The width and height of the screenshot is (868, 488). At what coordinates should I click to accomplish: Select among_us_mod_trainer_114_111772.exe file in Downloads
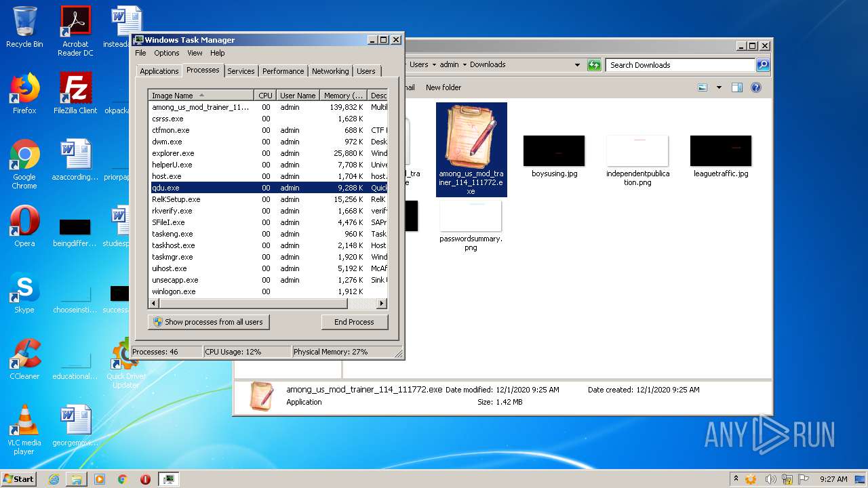click(471, 150)
